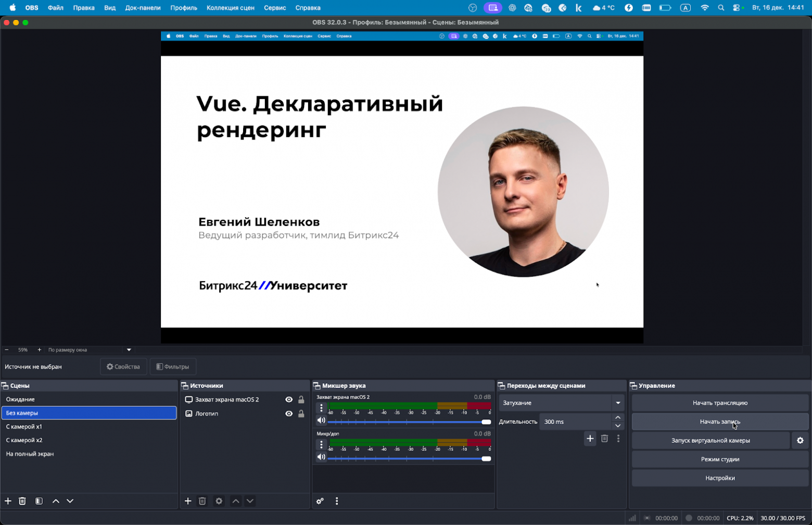
Task: Open the Сервис menu
Action: [275, 7]
